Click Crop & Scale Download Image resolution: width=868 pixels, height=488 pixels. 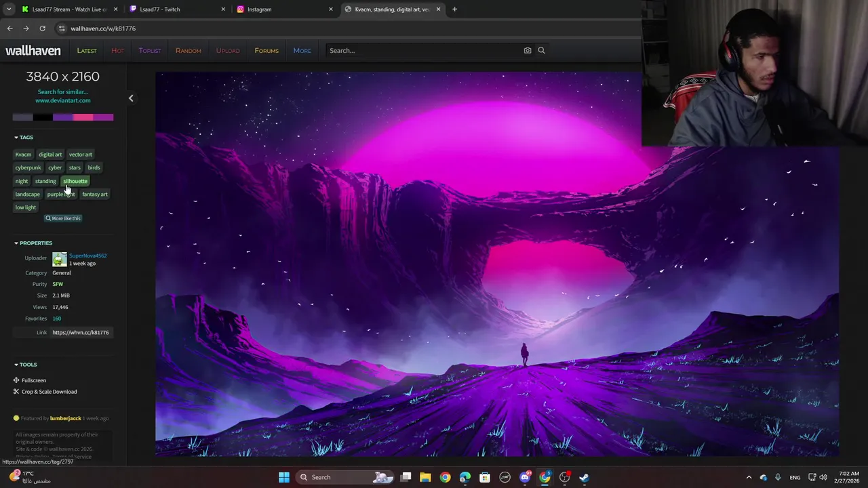point(45,392)
